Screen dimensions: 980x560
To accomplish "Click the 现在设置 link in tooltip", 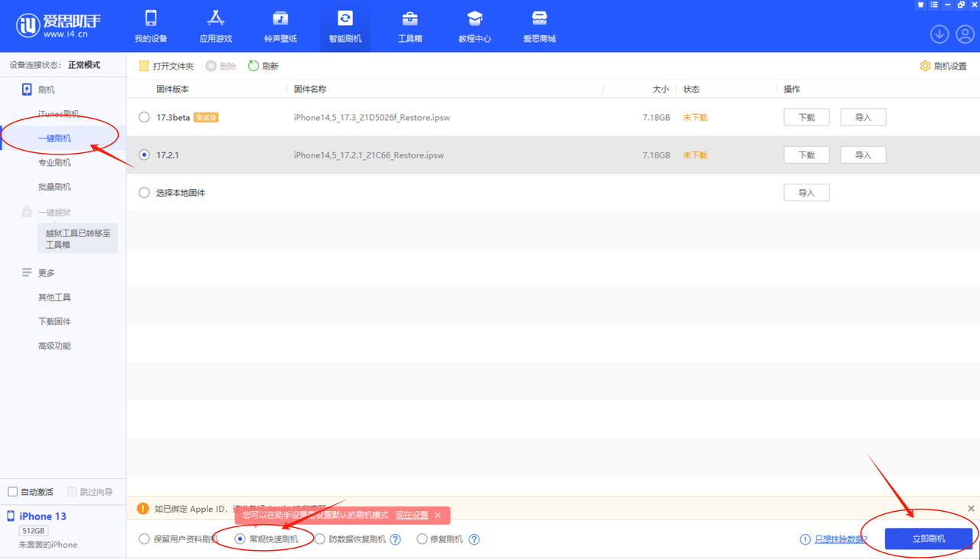I will (x=412, y=516).
